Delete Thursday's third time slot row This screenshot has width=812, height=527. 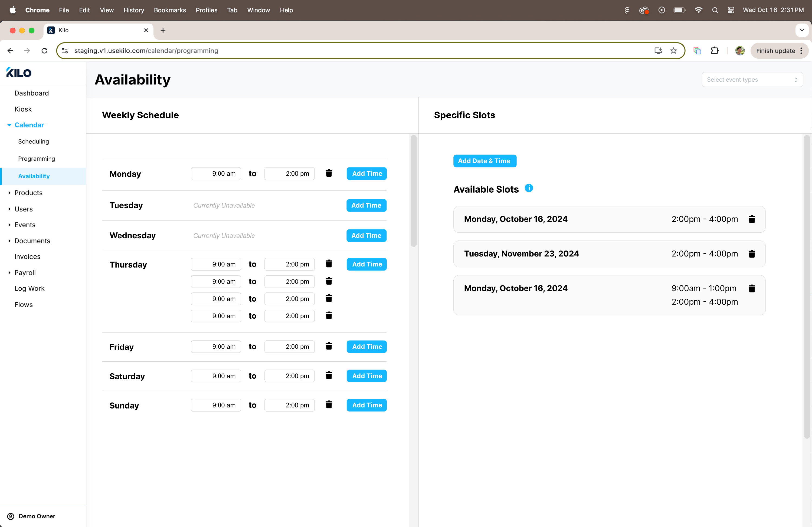click(329, 298)
